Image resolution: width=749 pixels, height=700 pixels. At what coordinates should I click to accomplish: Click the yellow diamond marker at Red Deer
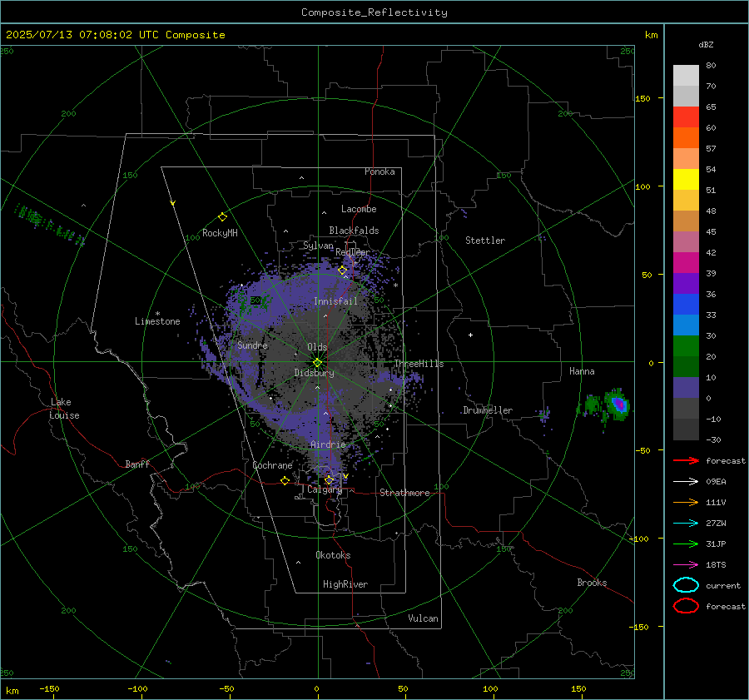[342, 271]
